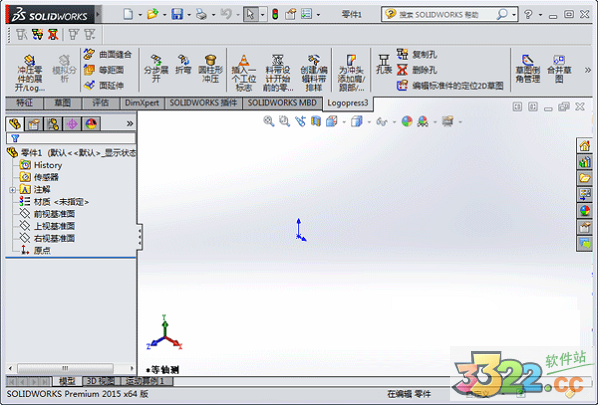Click the 分步展开 step unfold tool
600x406 pixels.
coord(156,69)
